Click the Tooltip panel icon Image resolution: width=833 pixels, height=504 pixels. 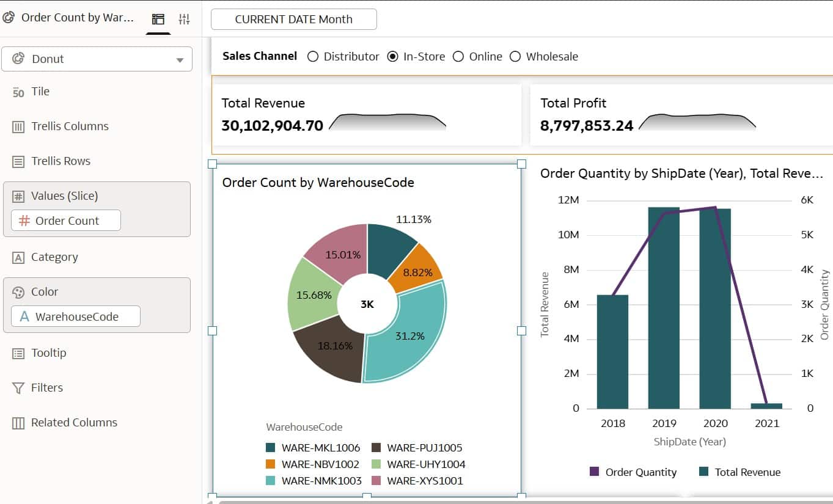click(18, 352)
